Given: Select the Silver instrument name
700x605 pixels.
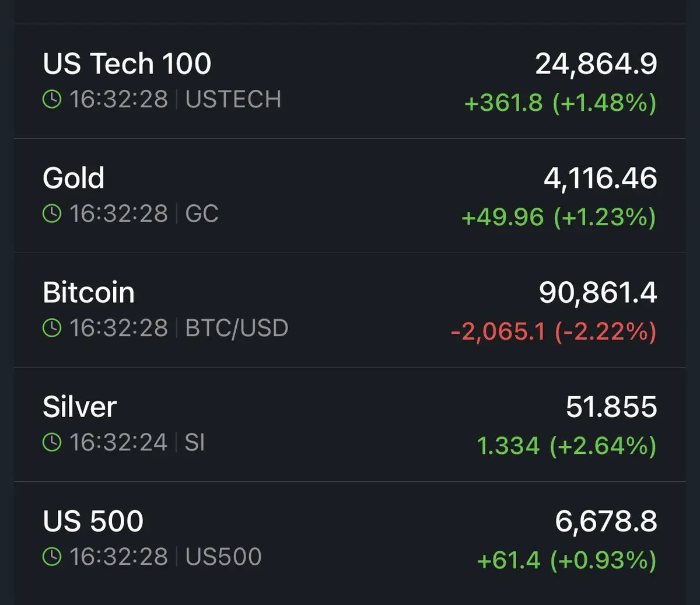Looking at the screenshot, I should (80, 407).
